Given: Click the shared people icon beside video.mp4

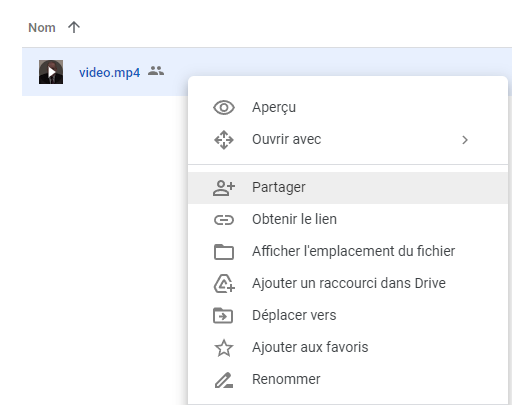Looking at the screenshot, I should (156, 71).
